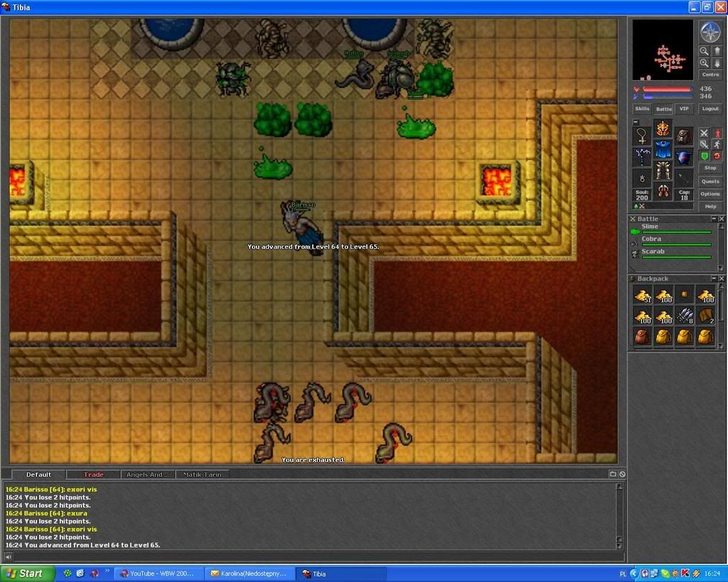
Task: Toggle chase opponent running figure
Action: click(717, 144)
